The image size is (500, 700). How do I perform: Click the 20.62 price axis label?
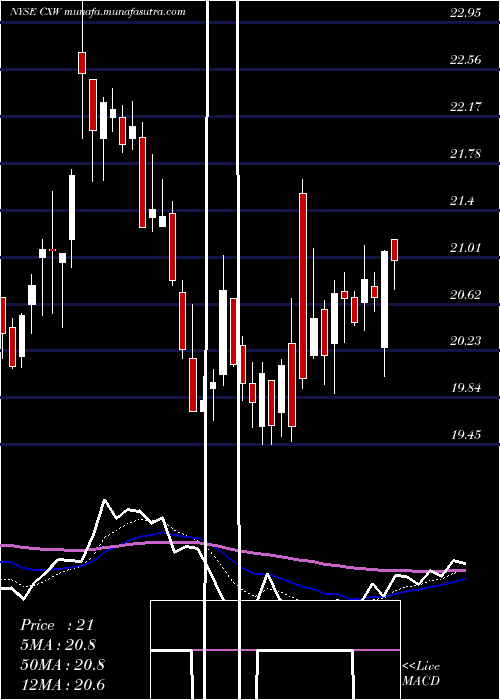(466, 294)
